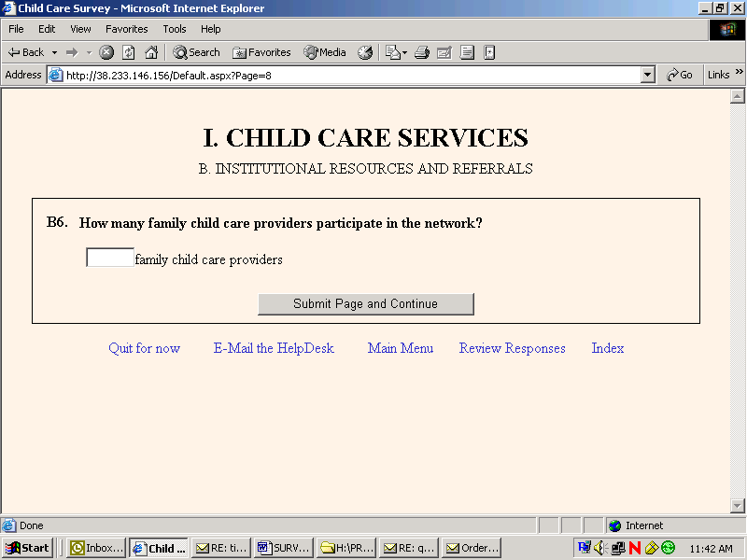Switch to the RE: ti... taskbar mail window
The height and width of the screenshot is (560, 747).
coord(221,548)
